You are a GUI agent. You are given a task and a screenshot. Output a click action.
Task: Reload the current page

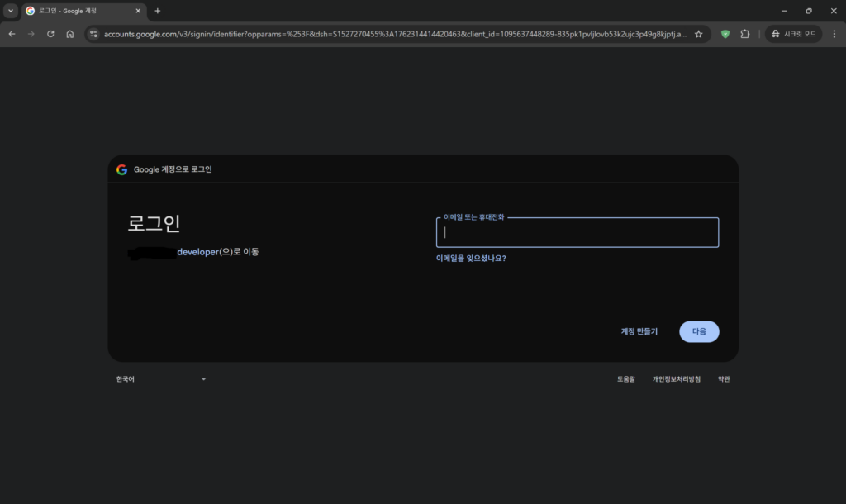(x=50, y=34)
